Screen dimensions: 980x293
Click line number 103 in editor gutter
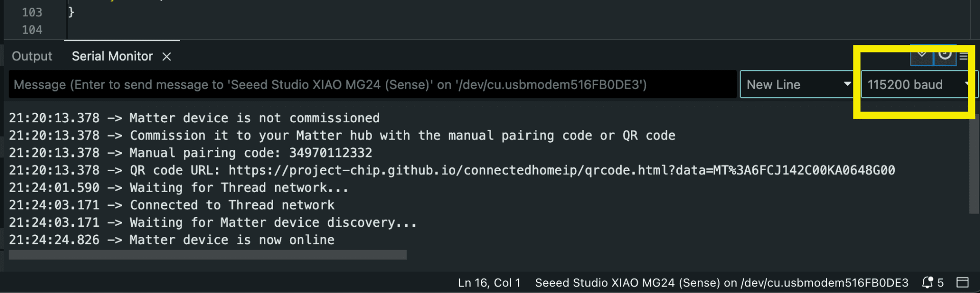32,12
